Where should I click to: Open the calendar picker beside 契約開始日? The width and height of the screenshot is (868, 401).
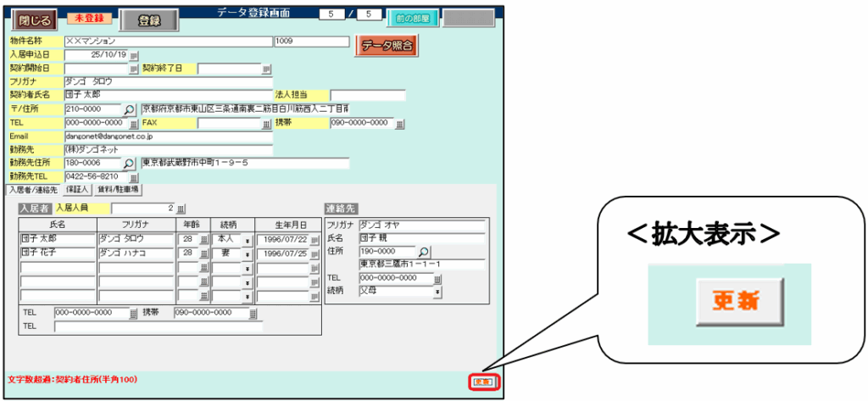133,69
